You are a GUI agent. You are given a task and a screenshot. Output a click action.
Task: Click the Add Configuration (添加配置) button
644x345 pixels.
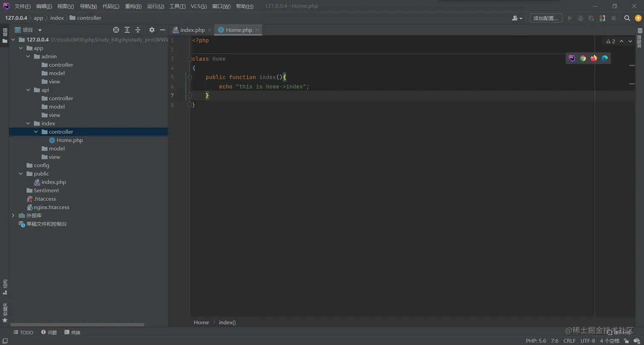pos(546,18)
